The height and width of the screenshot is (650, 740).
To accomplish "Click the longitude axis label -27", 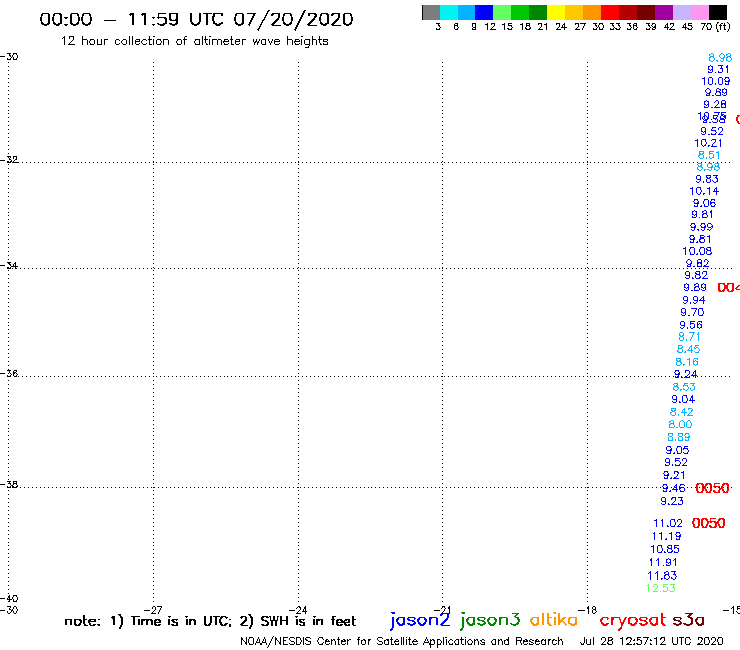I will tap(154, 610).
